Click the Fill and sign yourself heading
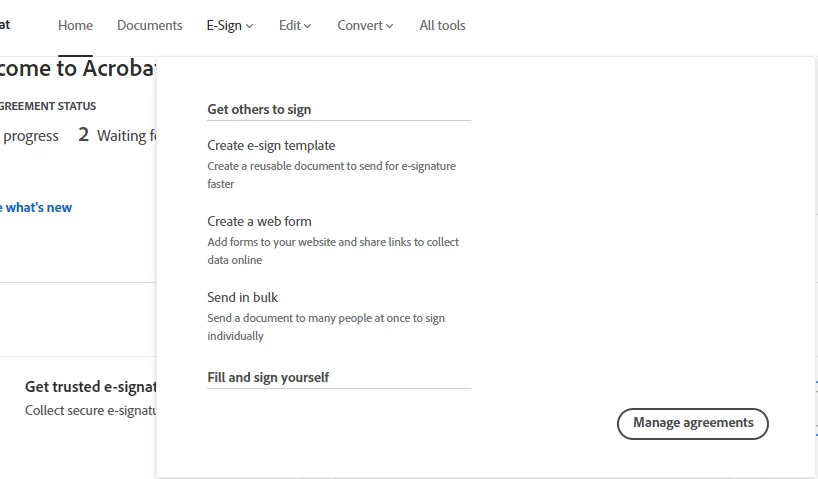This screenshot has height=479, width=818. [x=268, y=377]
